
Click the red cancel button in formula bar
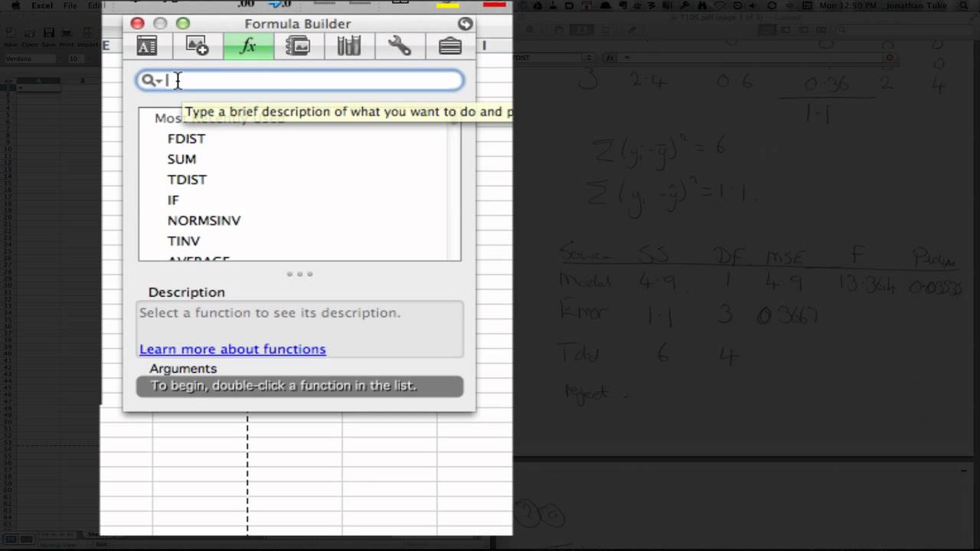click(889, 57)
